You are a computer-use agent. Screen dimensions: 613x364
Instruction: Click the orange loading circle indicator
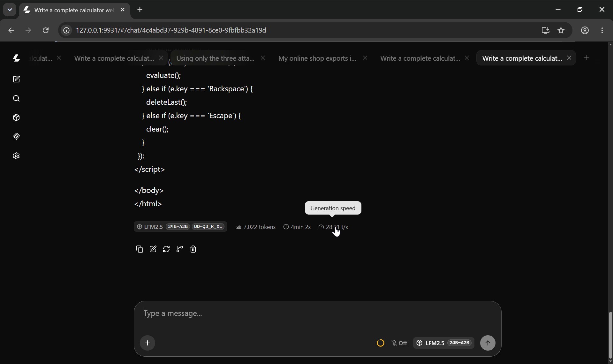tap(380, 343)
